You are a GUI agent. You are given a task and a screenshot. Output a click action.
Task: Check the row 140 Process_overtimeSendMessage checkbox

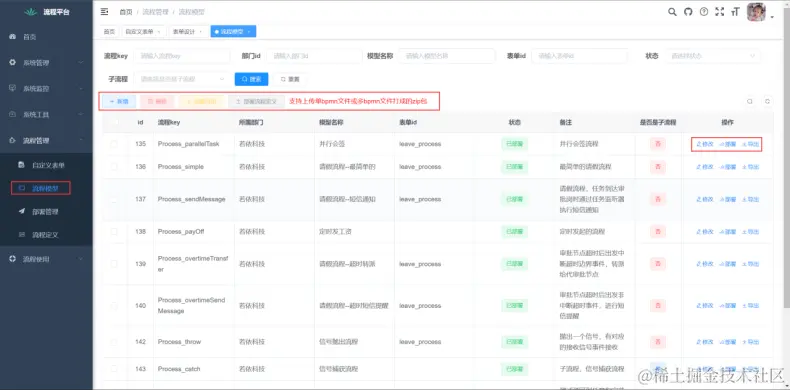(115, 306)
